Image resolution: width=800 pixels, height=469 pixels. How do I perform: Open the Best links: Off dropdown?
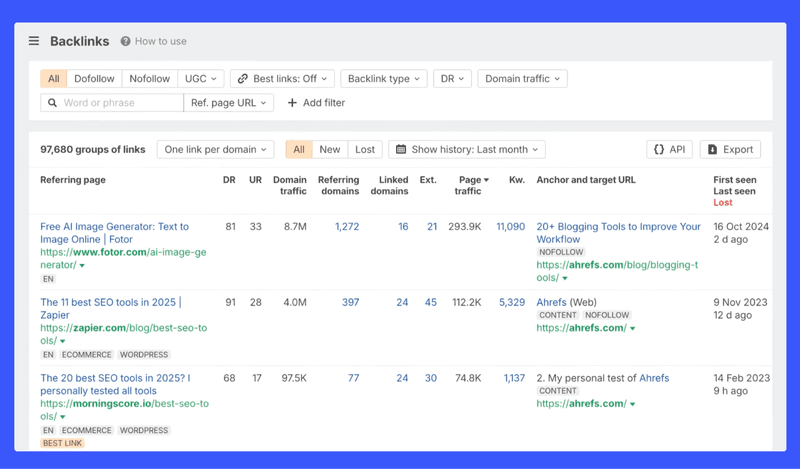(283, 79)
